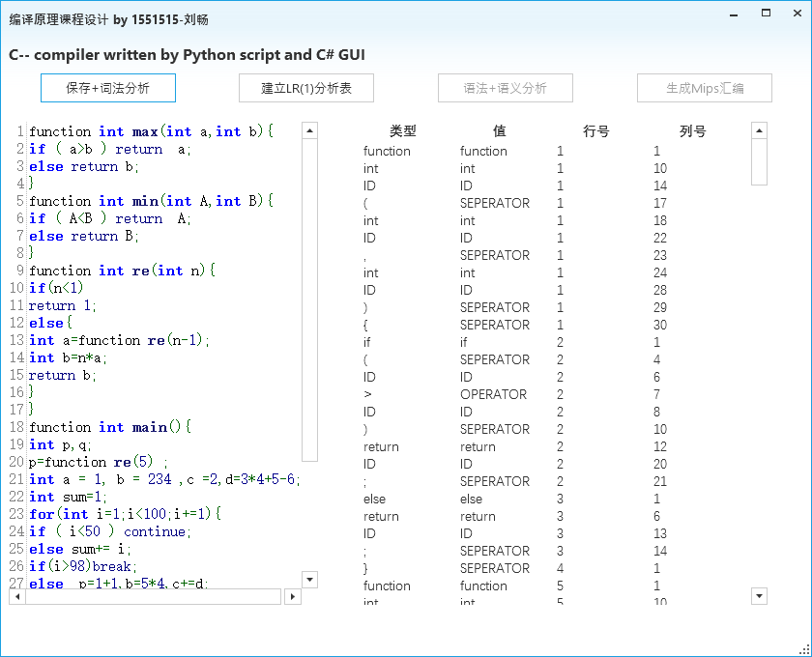Click the 保存+词法分析 button
Viewport: 812px width, 657px height.
[x=108, y=88]
